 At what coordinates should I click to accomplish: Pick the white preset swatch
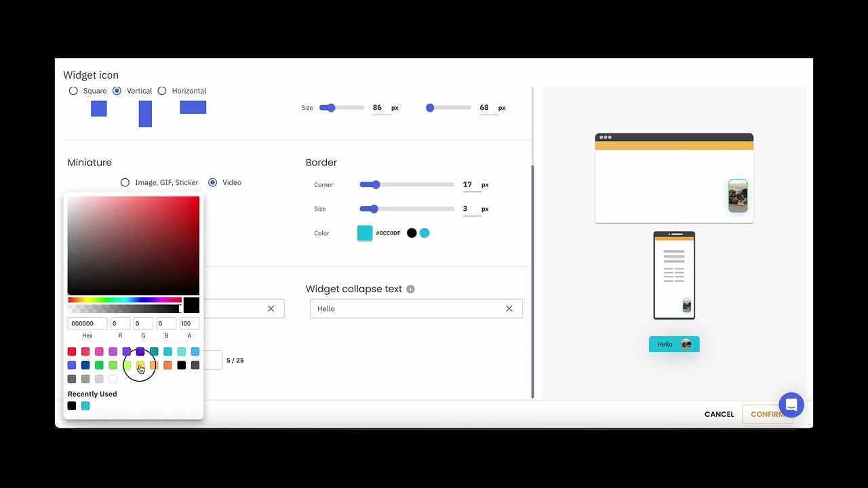pyautogui.click(x=113, y=379)
